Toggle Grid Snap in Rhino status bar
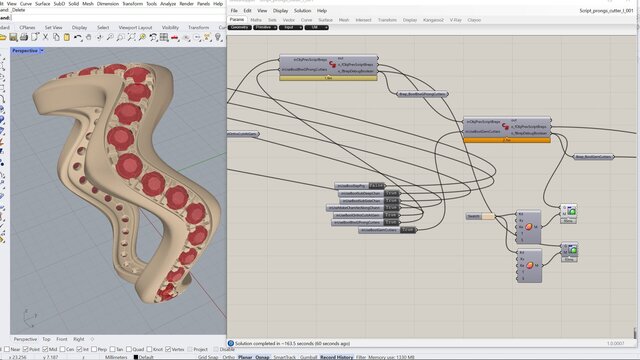This screenshot has height=360, width=640. click(x=208, y=357)
